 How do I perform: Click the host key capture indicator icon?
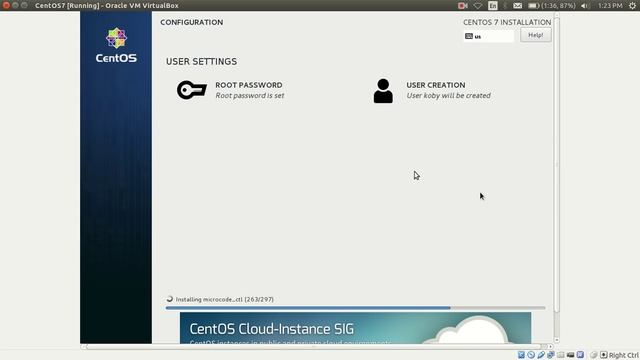pos(604,355)
